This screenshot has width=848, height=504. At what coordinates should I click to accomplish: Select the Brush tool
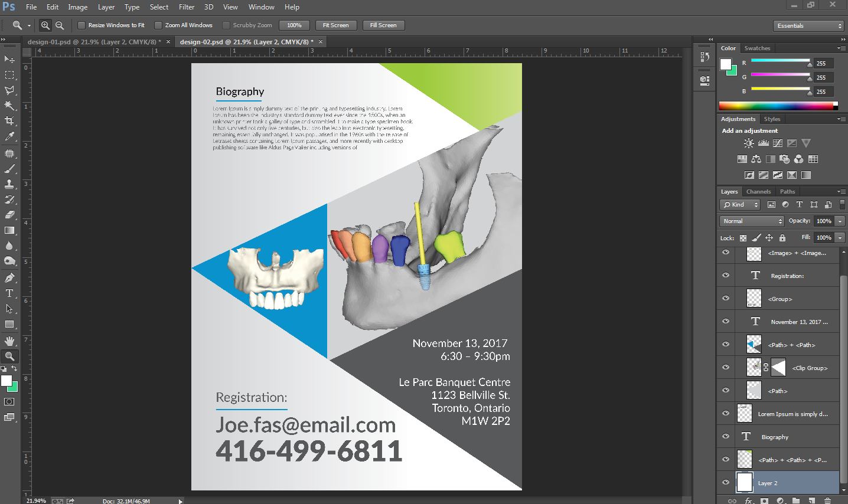click(9, 168)
